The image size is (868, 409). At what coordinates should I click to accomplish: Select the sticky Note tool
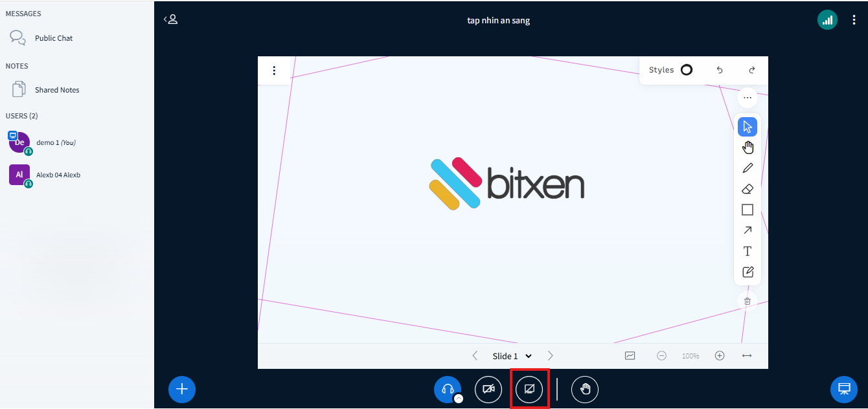click(x=748, y=272)
